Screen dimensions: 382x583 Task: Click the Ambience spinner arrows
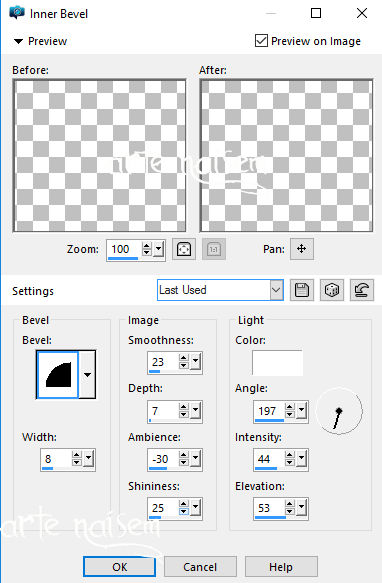tap(184, 459)
